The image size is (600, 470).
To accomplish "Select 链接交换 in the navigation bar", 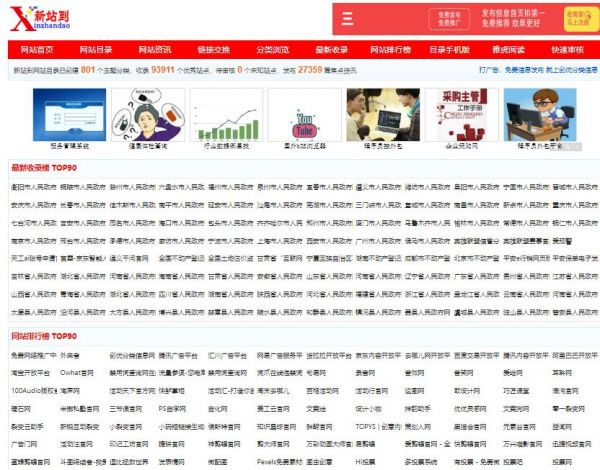I will 214,50.
